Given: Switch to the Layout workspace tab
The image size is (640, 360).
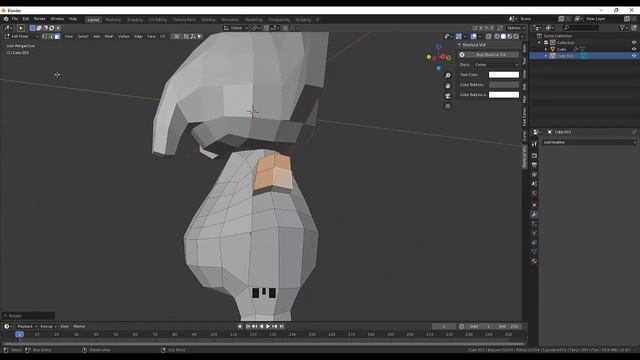Looking at the screenshot, I should [93, 20].
